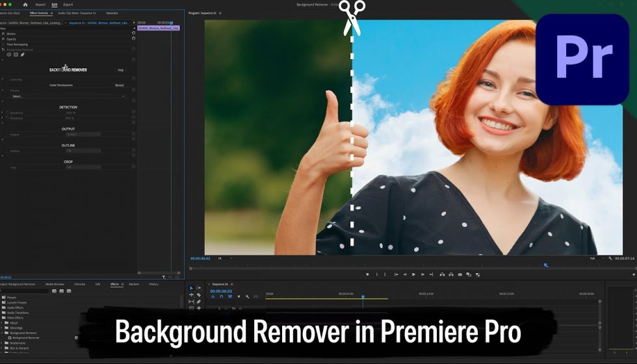
Task: Add a marker in the Program monitor
Action: pos(367,274)
